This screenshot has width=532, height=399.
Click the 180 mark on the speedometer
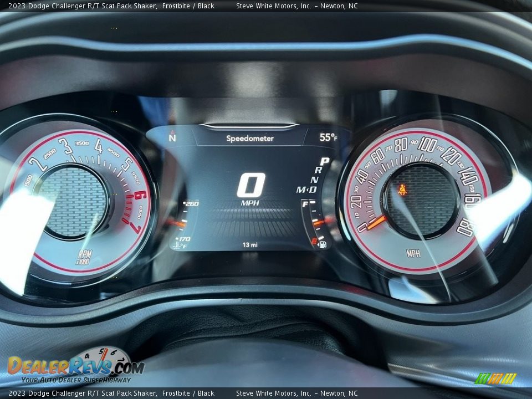(x=466, y=227)
